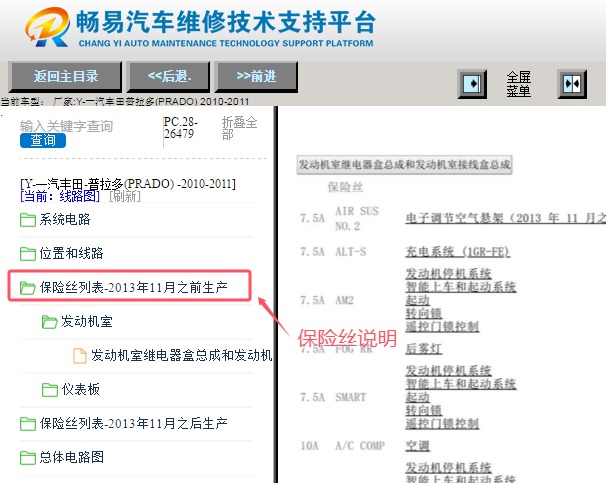The image size is (606, 483).
Task: Open 智能上车和起动系统 link in AM2 row
Action: (x=461, y=287)
